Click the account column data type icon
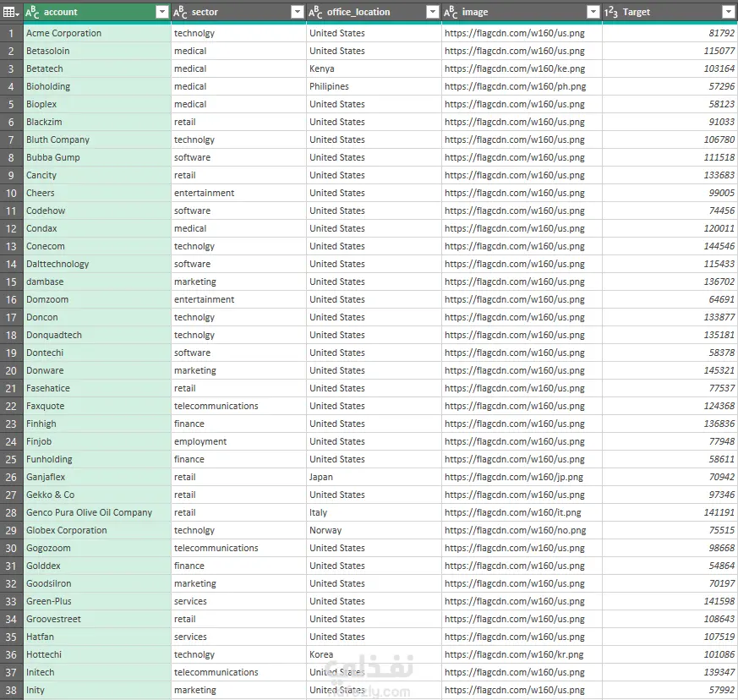 tap(32, 12)
